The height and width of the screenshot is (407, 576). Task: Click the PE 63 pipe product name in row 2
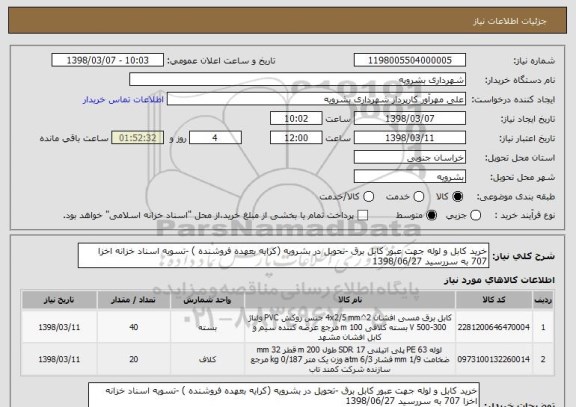[350, 359]
